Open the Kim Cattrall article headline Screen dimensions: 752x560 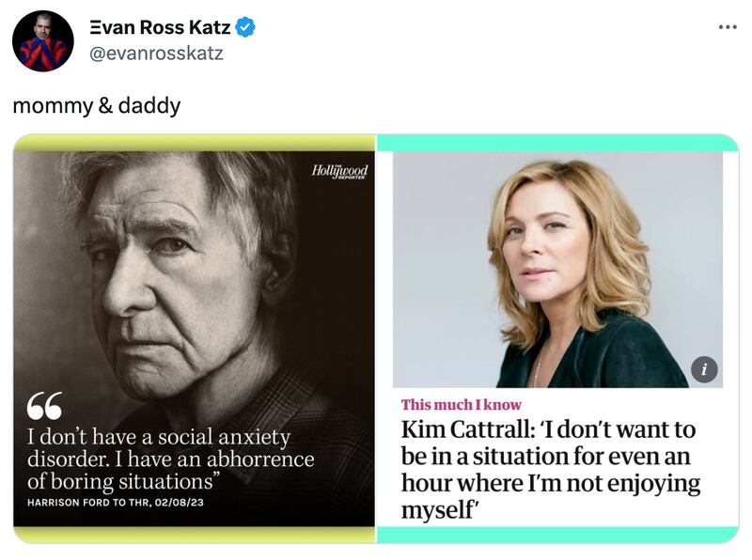[551, 470]
